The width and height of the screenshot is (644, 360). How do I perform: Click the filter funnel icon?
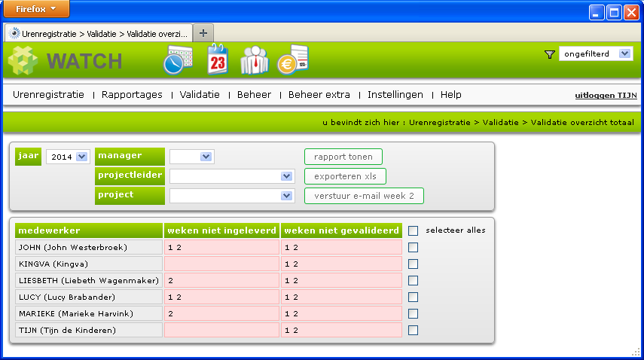(x=550, y=54)
